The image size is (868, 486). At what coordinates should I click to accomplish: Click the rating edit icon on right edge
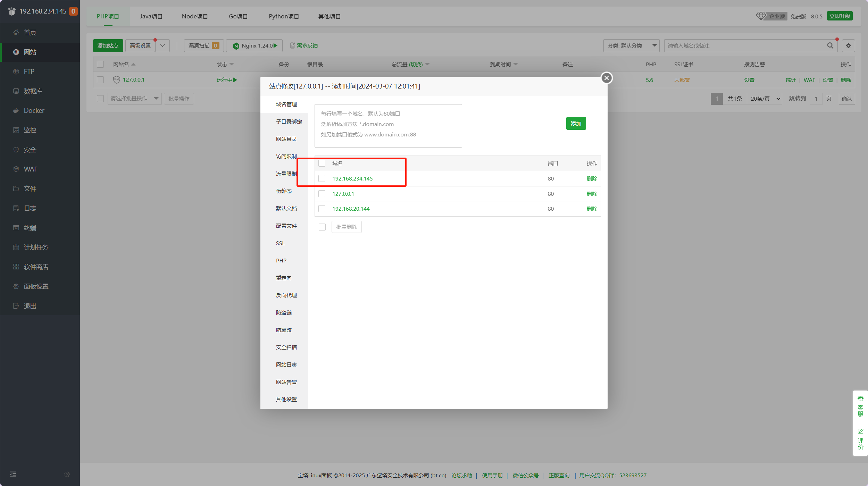[x=860, y=431]
